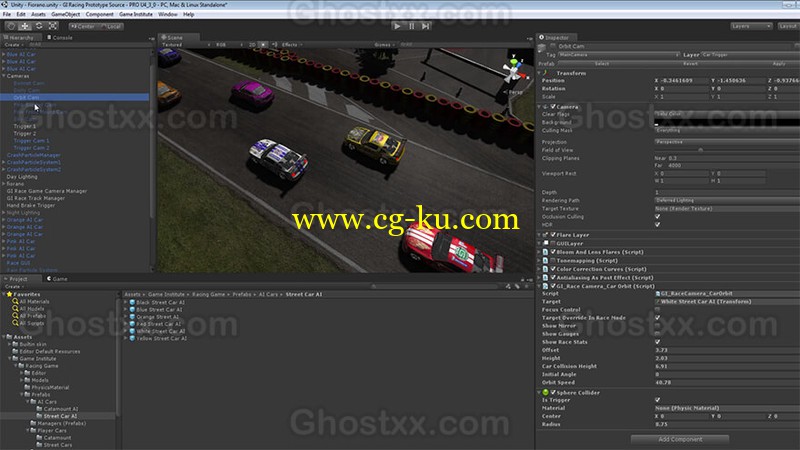800x450 pixels.
Task: Click the Pause button
Action: pos(411,26)
